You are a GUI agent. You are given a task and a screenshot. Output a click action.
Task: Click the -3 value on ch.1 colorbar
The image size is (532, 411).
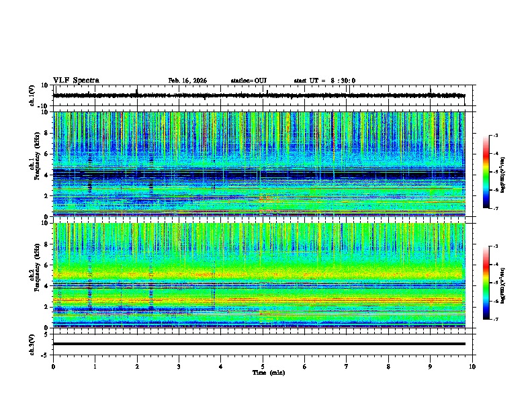point(495,135)
